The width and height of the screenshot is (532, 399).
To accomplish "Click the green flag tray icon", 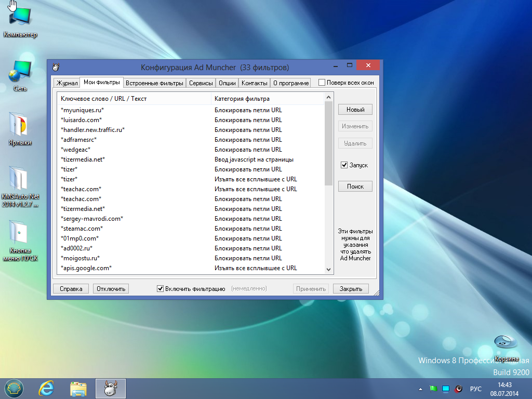I will pyautogui.click(x=433, y=389).
